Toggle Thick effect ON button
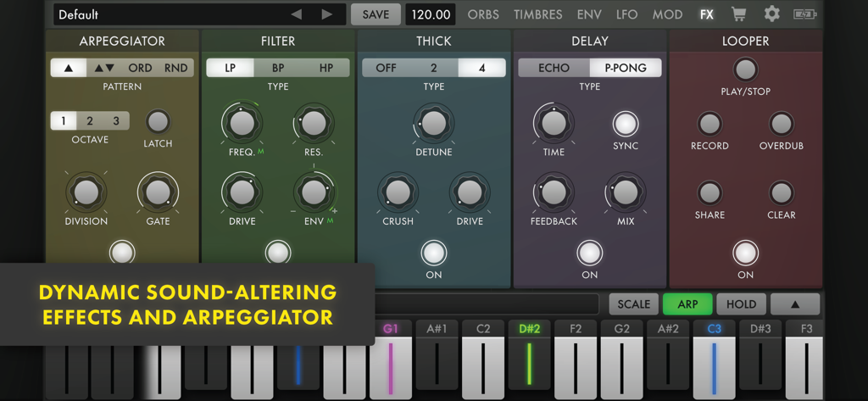This screenshot has height=401, width=868. 434,253
